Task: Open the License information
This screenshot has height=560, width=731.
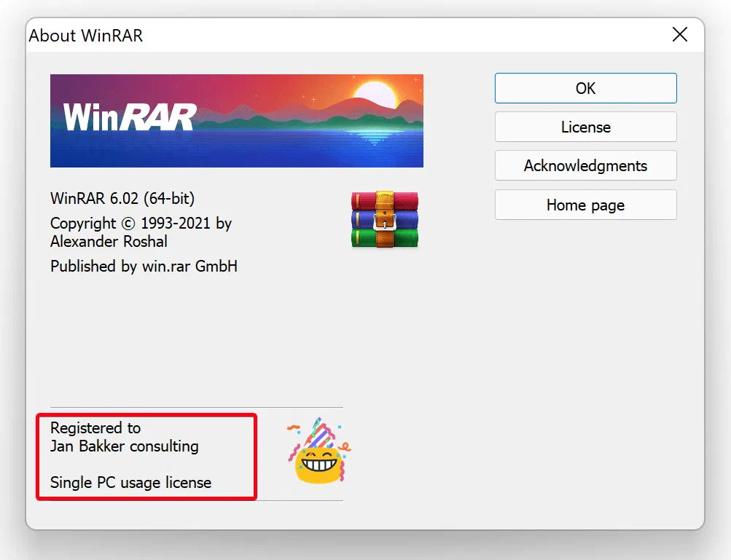Action: pyautogui.click(x=585, y=127)
